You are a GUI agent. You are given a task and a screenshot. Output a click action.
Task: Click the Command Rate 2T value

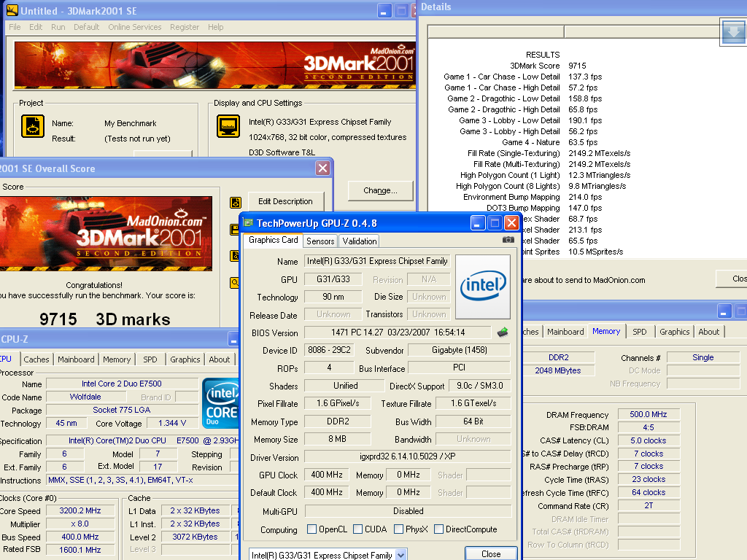pos(648,506)
